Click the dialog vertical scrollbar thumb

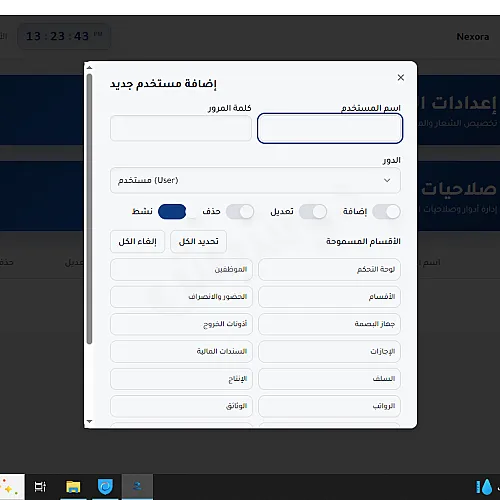click(89, 209)
